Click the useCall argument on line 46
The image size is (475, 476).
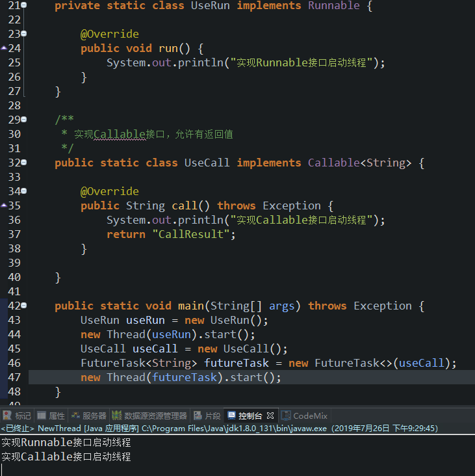421,363
